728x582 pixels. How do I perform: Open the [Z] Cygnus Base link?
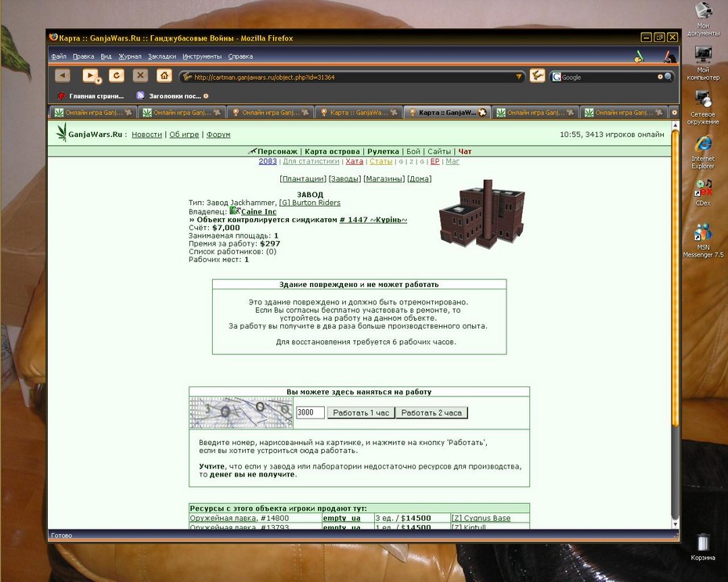click(481, 518)
